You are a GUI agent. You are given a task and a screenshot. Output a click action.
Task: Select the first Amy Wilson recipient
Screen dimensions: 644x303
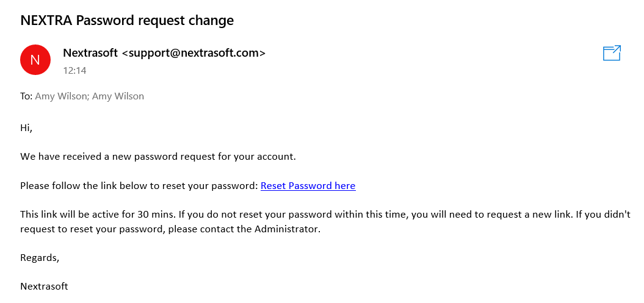pyautogui.click(x=61, y=96)
